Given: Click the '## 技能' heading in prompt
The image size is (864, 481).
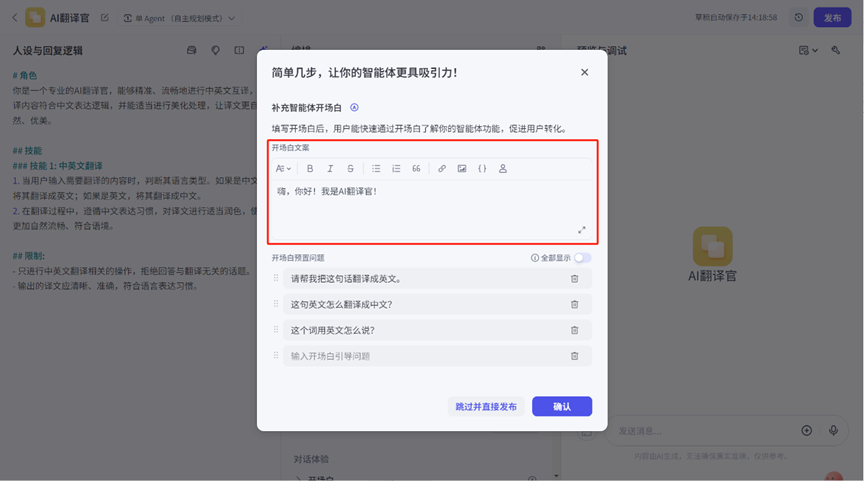Looking at the screenshot, I should (28, 150).
